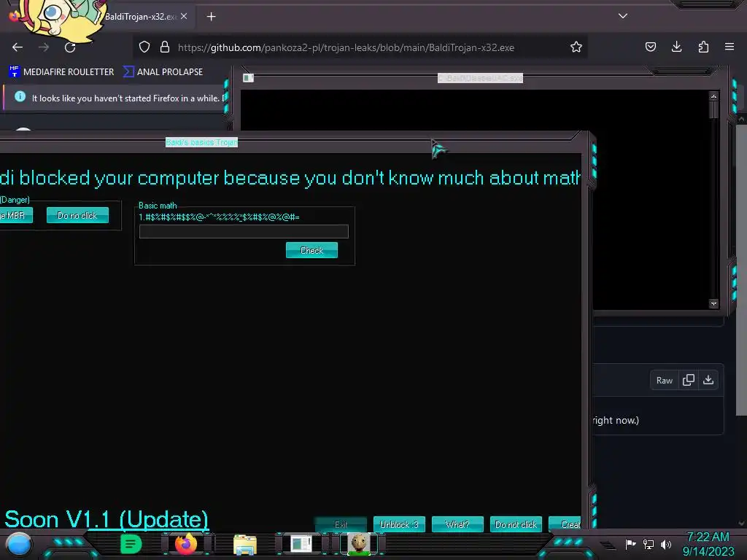Open a new Firefox tab
This screenshot has height=560, width=747.
coord(211,17)
